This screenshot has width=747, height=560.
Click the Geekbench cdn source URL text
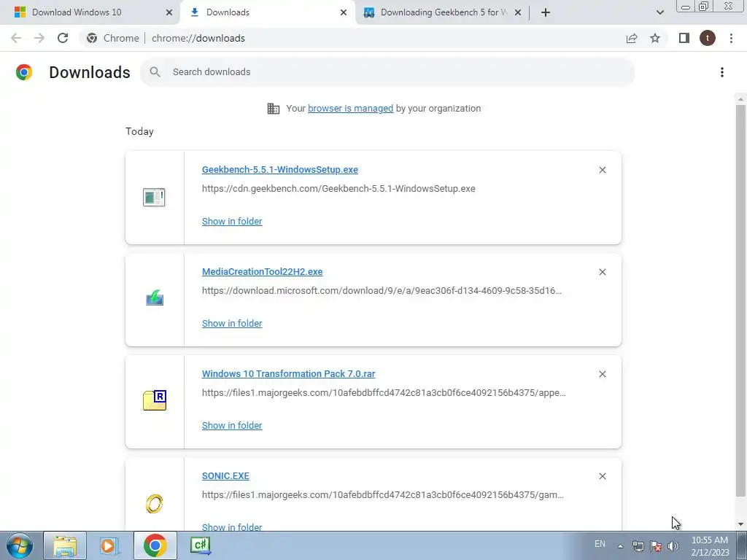[x=338, y=189]
